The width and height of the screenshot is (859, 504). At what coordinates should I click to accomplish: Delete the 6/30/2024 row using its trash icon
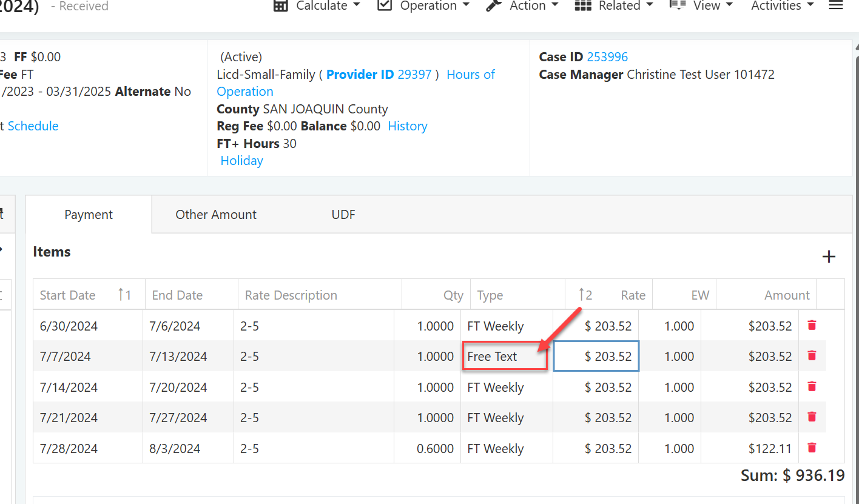[x=812, y=325]
